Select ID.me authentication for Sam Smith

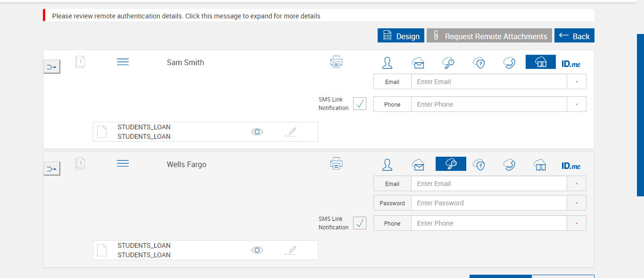pyautogui.click(x=571, y=63)
